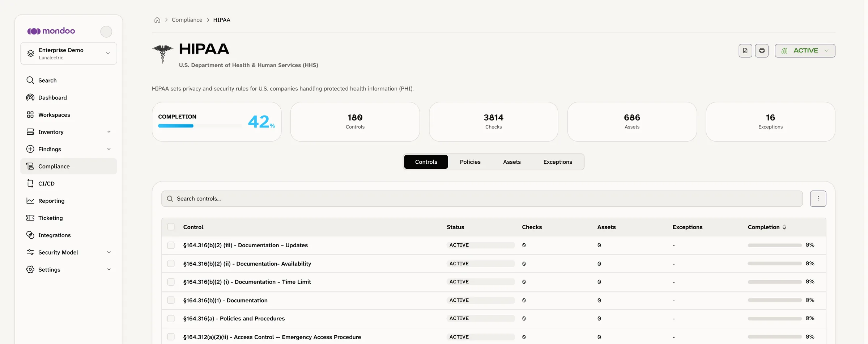Click the Findings plus-circle icon
The width and height of the screenshot is (868, 344).
30,149
